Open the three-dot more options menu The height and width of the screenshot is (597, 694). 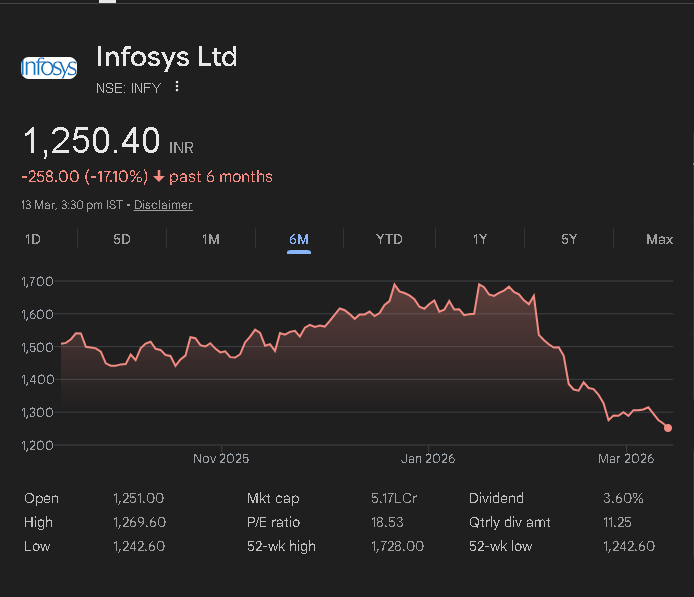pos(177,87)
